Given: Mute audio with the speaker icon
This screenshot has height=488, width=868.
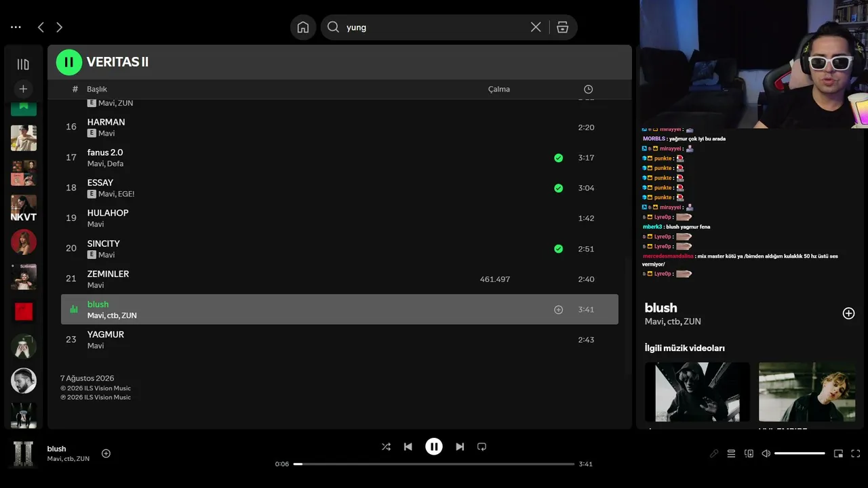Looking at the screenshot, I should pos(766,453).
